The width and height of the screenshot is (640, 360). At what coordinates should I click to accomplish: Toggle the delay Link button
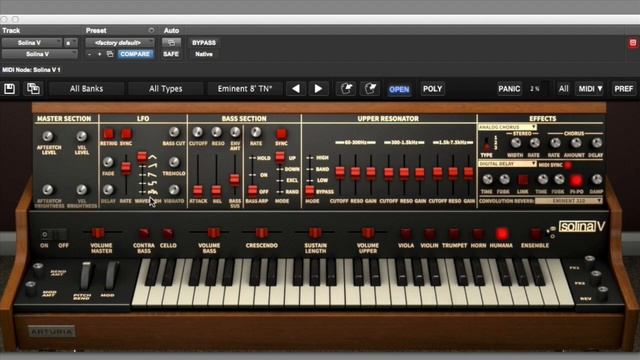pyautogui.click(x=523, y=180)
